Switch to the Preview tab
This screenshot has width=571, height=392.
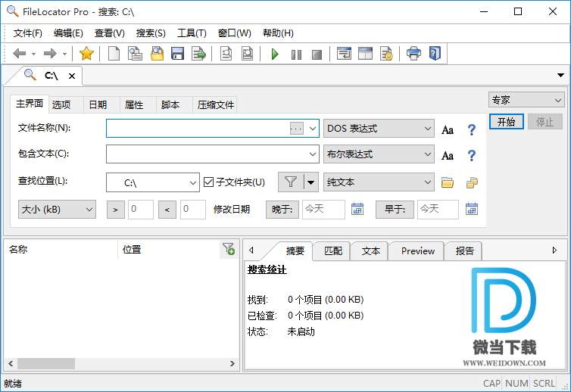[418, 250]
